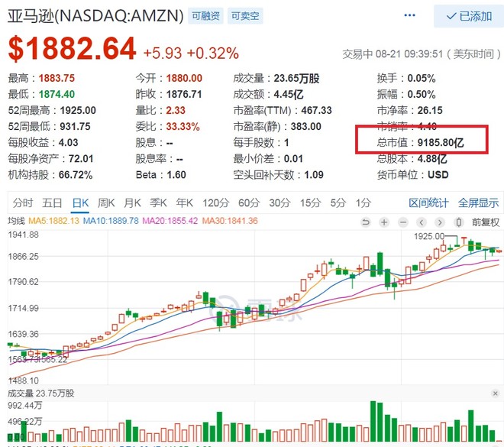Click the MA10:1889.78 indicator label
Viewport: 504px width, 447px height.
pos(111,221)
